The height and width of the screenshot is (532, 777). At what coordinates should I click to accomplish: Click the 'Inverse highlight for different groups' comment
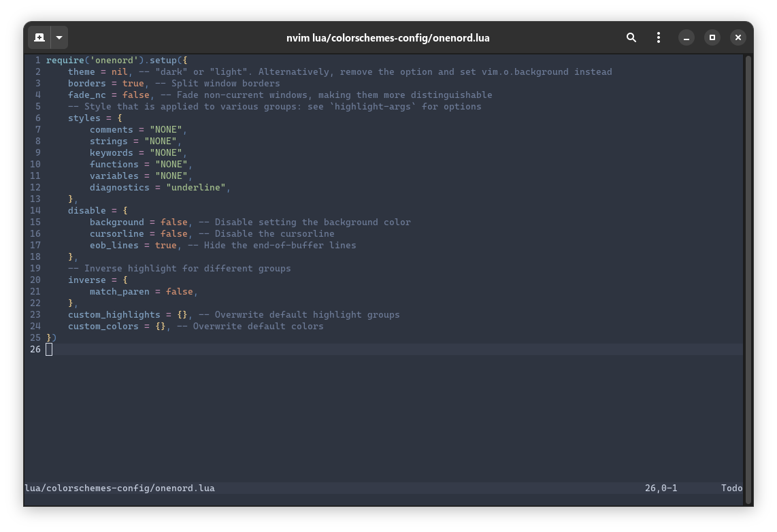point(180,269)
